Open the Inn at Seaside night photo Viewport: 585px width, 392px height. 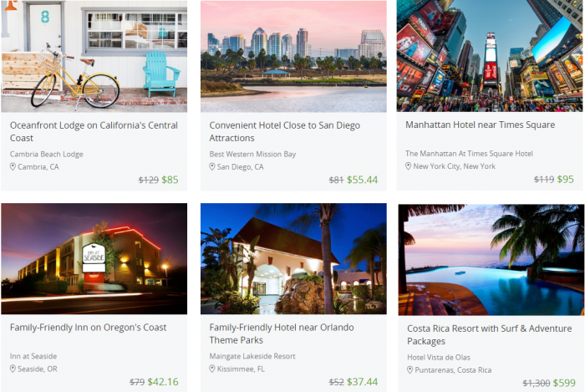point(94,259)
